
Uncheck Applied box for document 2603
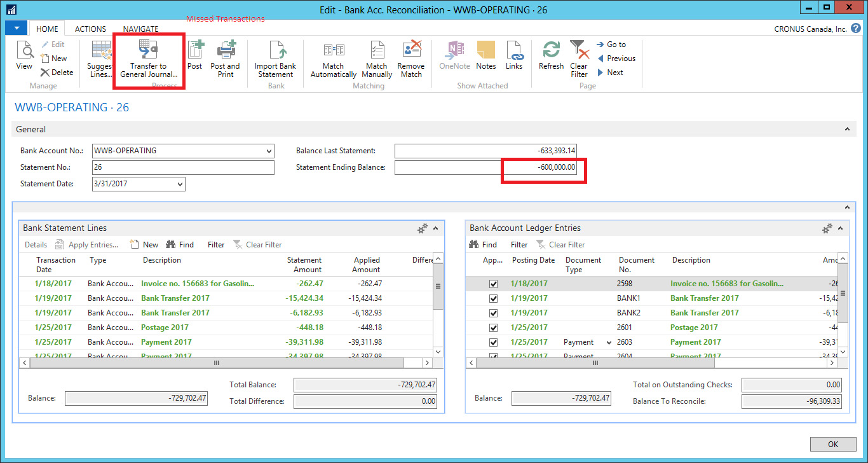[493, 342]
